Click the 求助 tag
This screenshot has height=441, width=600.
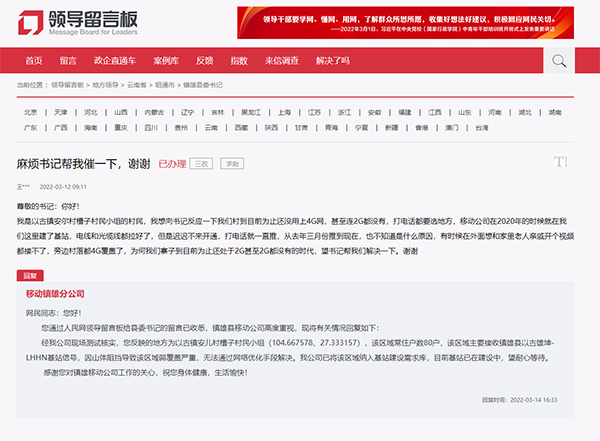pos(232,164)
